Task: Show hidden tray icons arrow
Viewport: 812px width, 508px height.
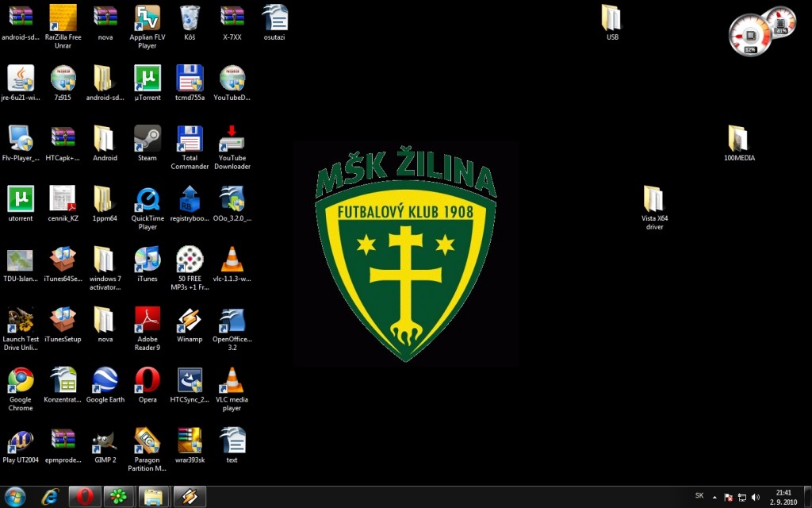Action: click(x=714, y=497)
